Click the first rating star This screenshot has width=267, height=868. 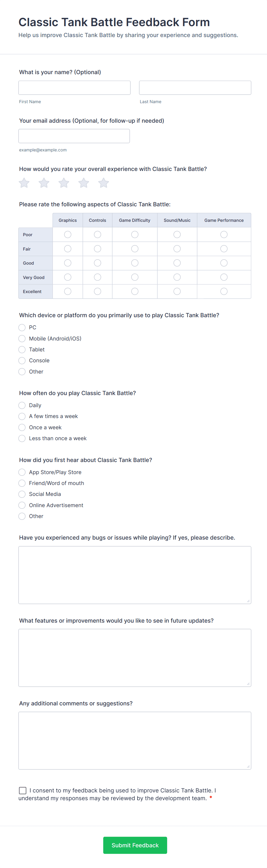click(24, 183)
